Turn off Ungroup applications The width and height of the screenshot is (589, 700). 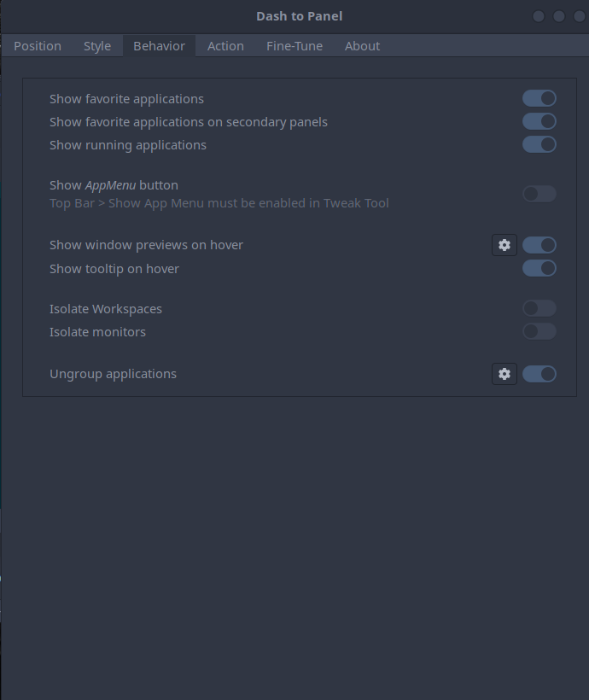point(539,374)
